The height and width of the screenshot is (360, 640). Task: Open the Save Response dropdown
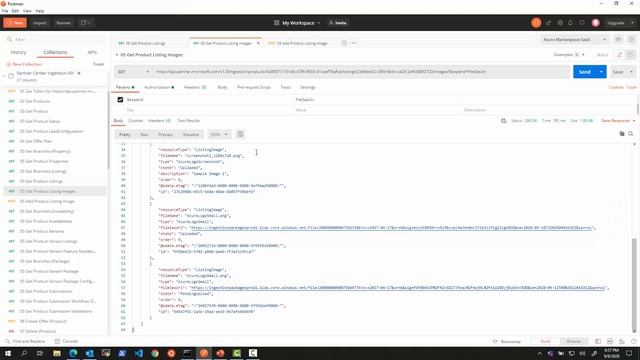(618, 121)
